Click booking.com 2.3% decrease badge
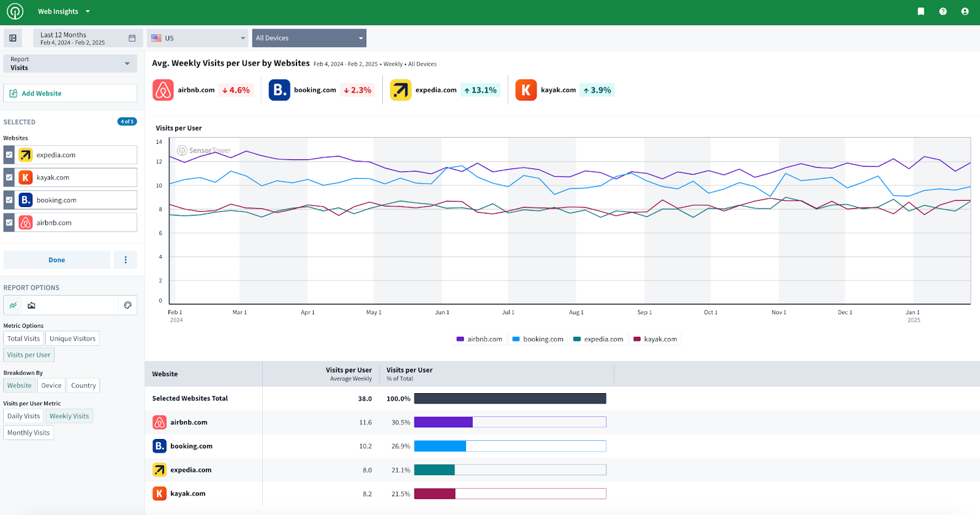The width and height of the screenshot is (980, 515). [357, 90]
